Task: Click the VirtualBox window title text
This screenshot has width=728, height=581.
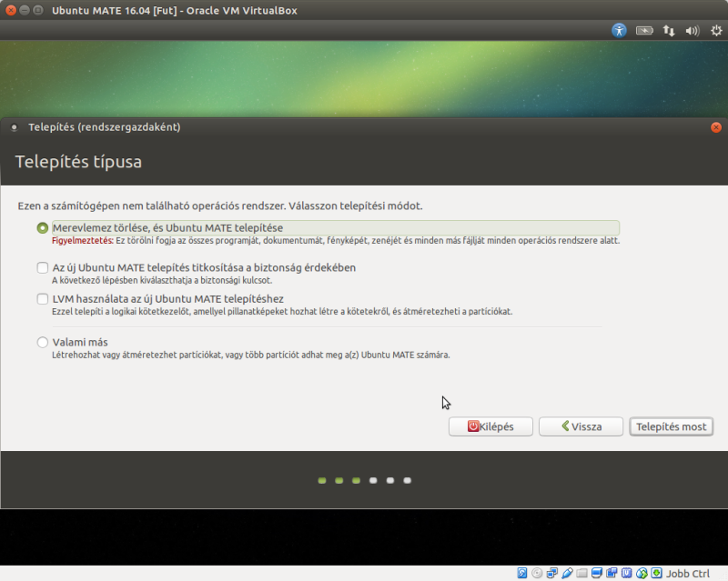Action: coord(175,10)
